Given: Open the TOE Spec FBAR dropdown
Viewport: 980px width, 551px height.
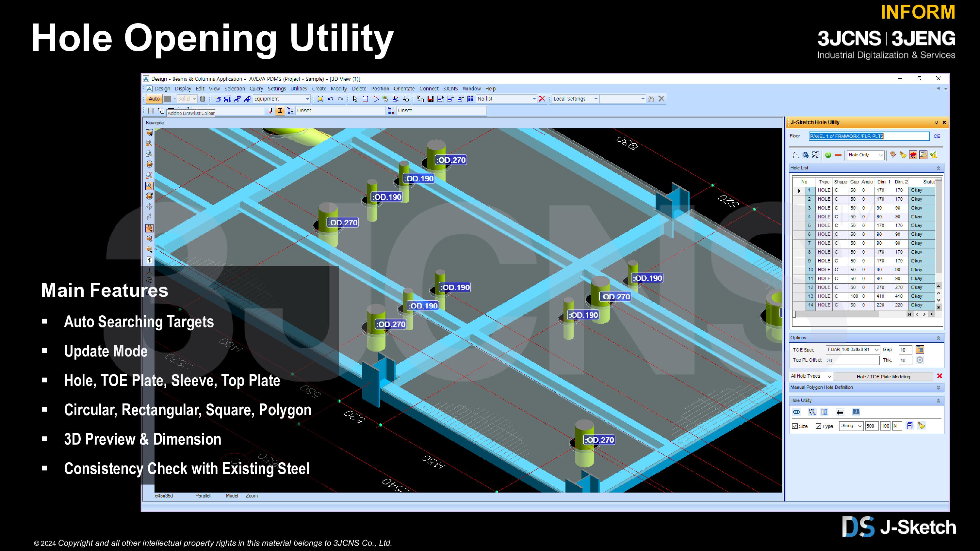Looking at the screenshot, I should (853, 350).
